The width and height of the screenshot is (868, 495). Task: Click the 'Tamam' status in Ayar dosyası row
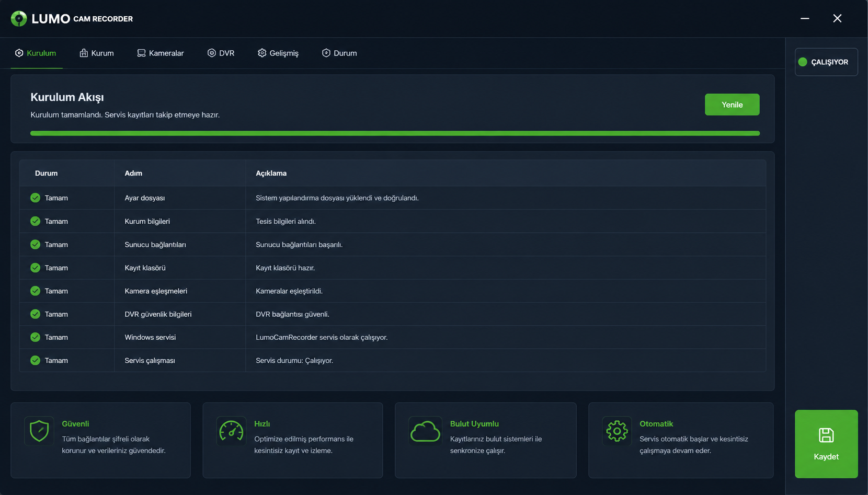click(x=56, y=198)
